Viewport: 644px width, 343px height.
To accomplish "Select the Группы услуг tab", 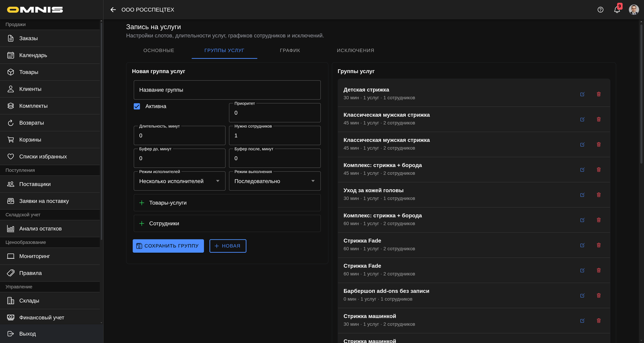I will [x=225, y=50].
